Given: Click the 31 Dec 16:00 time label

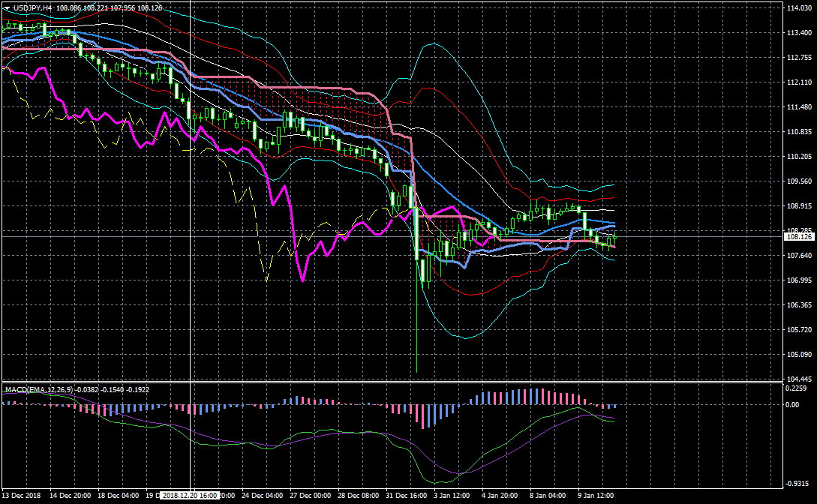Looking at the screenshot, I should [406, 496].
